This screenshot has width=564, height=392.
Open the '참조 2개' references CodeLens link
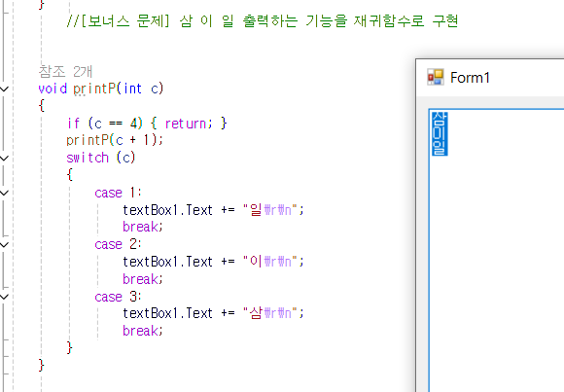click(x=65, y=71)
